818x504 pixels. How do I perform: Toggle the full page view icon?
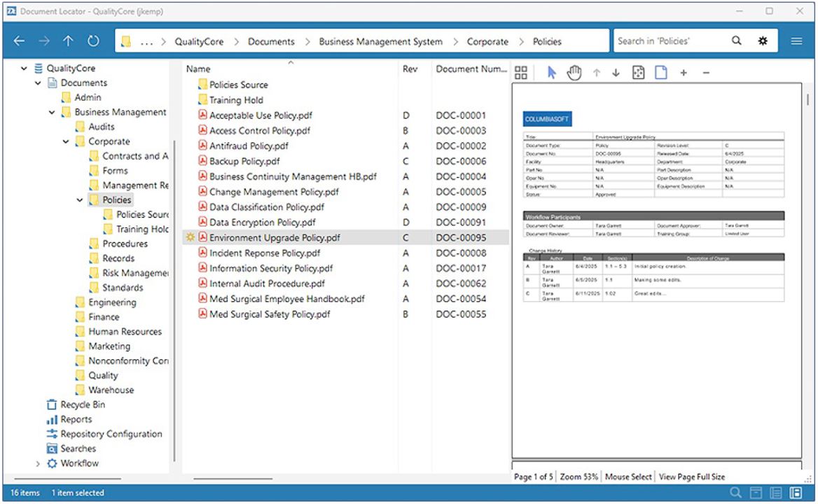point(660,73)
